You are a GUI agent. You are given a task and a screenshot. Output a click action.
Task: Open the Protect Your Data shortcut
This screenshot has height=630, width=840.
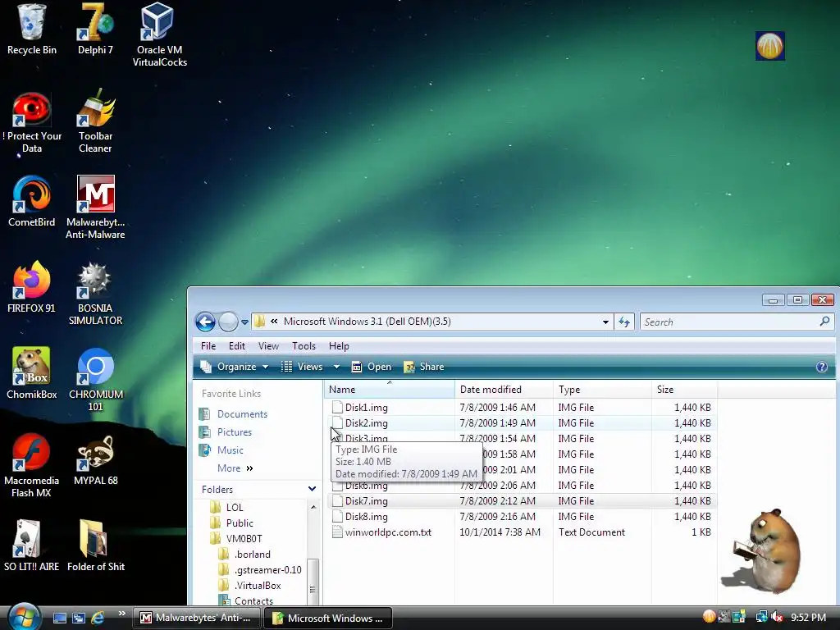[32, 122]
